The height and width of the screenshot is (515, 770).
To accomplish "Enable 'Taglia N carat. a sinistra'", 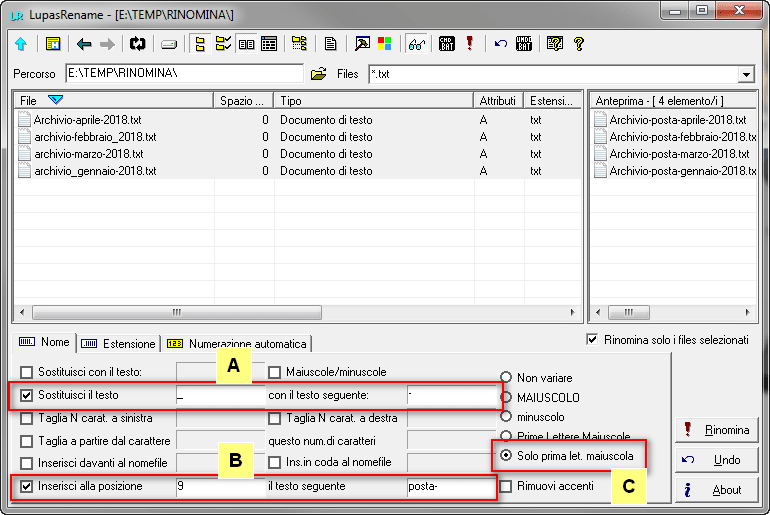I will (27, 419).
